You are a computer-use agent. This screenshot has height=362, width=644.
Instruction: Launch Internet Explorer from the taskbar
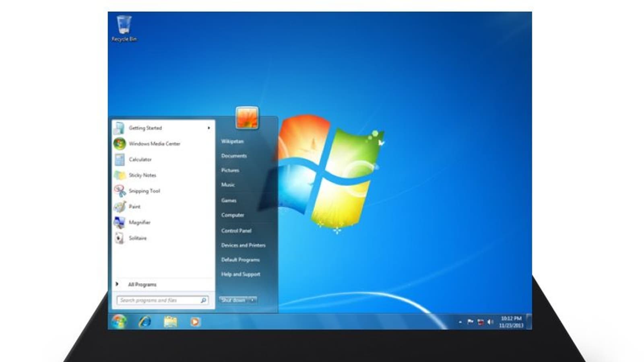144,322
